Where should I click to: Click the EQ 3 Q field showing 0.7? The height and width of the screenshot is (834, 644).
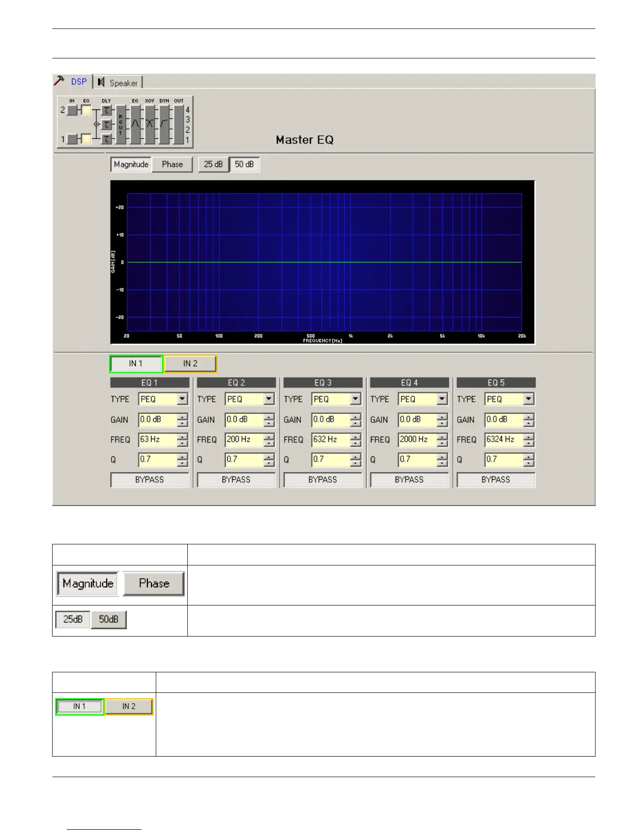331,460
